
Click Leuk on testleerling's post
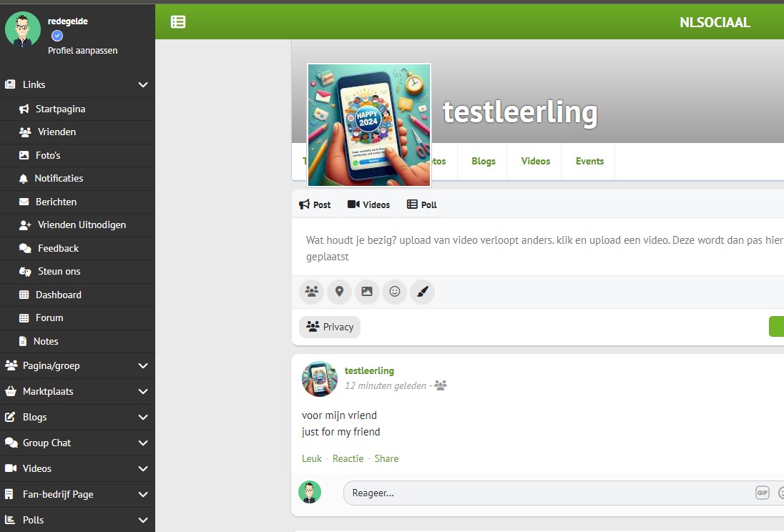click(312, 459)
